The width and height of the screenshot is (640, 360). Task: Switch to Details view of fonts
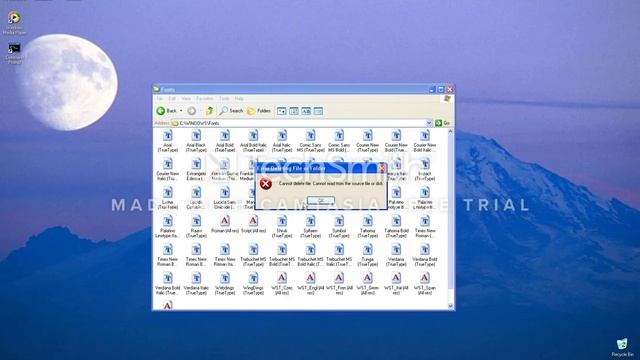[318, 111]
